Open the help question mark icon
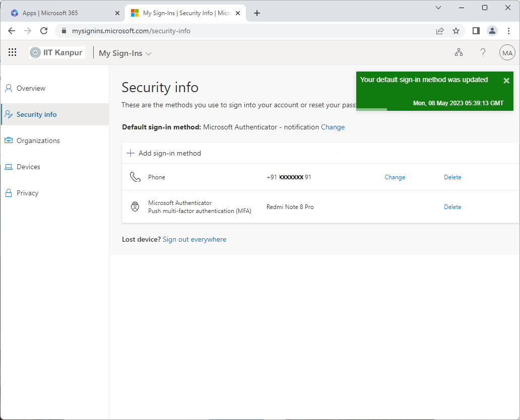This screenshot has width=520, height=420. [x=483, y=52]
